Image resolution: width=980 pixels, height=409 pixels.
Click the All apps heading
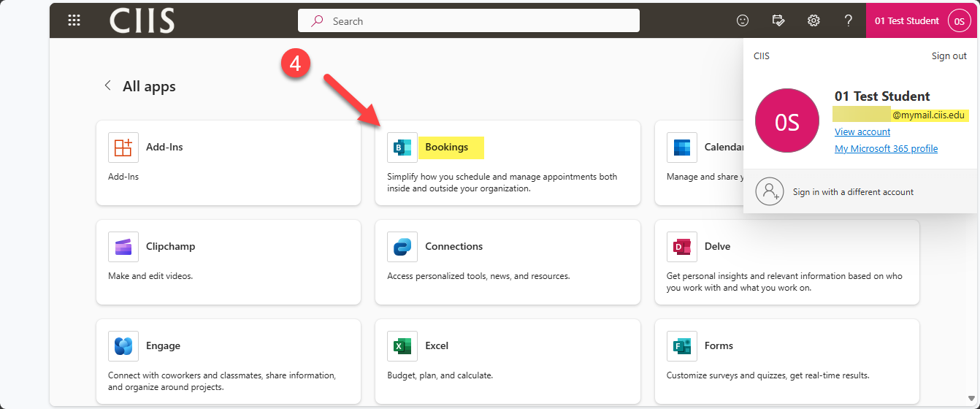[x=149, y=86]
